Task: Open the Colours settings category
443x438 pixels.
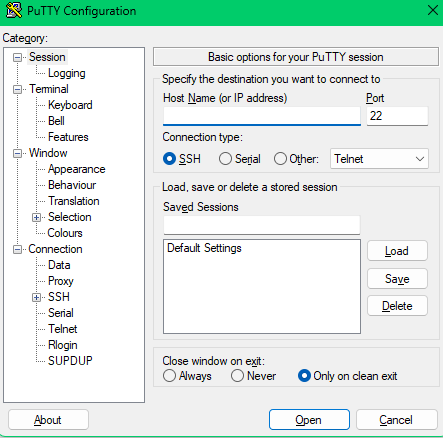Action: tap(65, 233)
